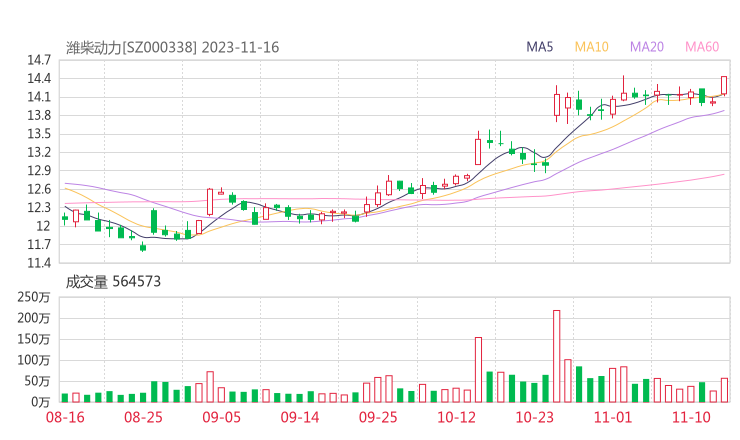Click the 成交量 564573 volume label
The image size is (740, 440).
[x=113, y=282]
